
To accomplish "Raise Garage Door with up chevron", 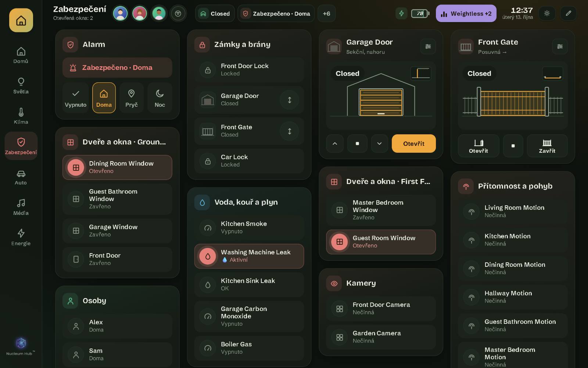I will (x=335, y=144).
